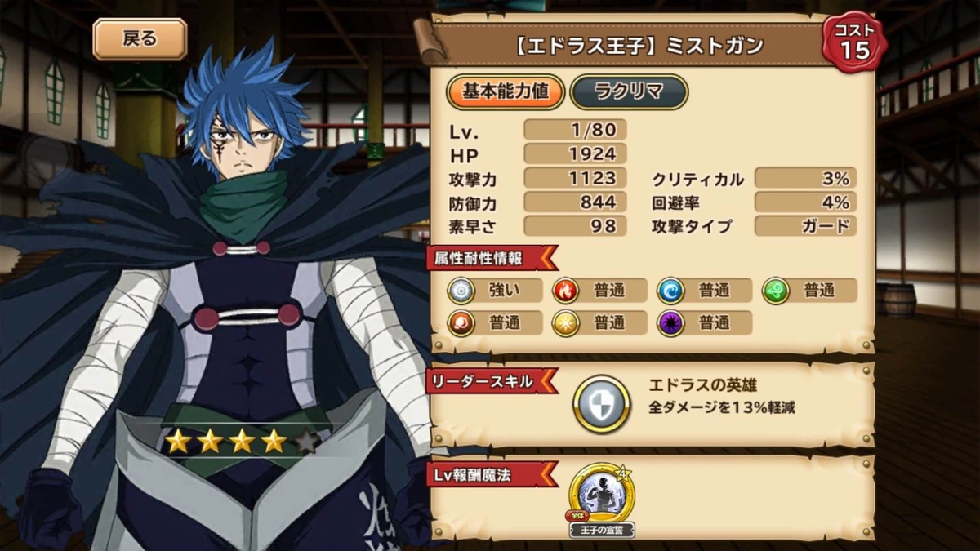980x551 pixels.
Task: Open the ラクリマ tab
Action: coord(629,92)
